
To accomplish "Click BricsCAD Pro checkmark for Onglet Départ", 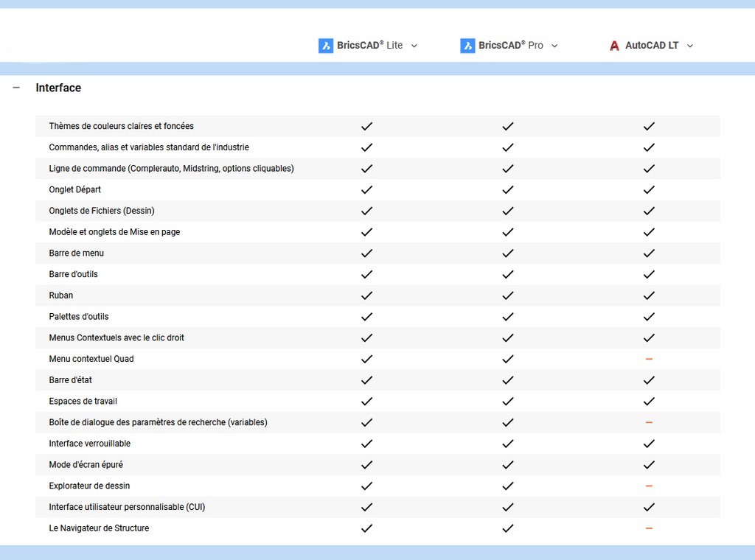I will [508, 189].
